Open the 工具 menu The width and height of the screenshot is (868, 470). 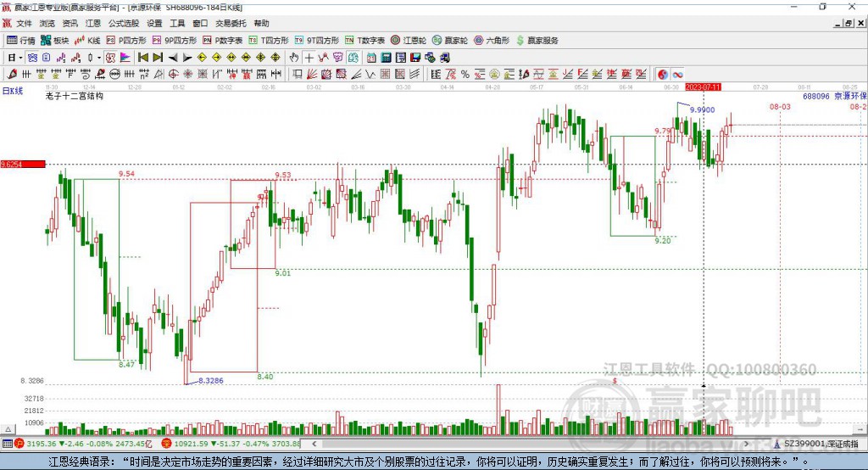click(177, 23)
